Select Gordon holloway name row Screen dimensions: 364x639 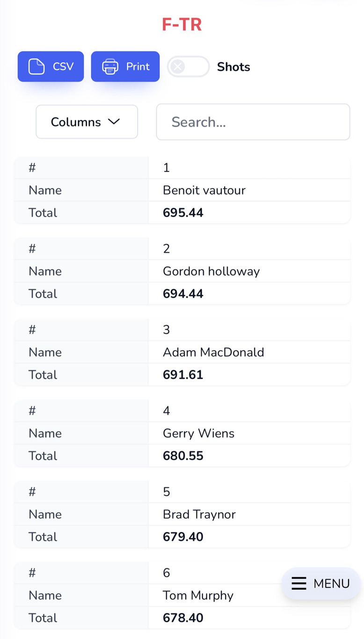point(182,271)
